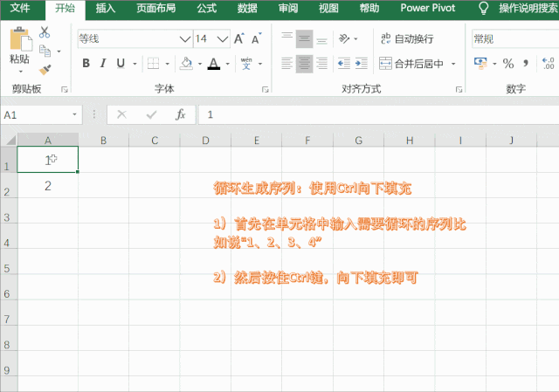This screenshot has width=559, height=392.
Task: Open underline style dropdown arrow
Action: point(135,64)
